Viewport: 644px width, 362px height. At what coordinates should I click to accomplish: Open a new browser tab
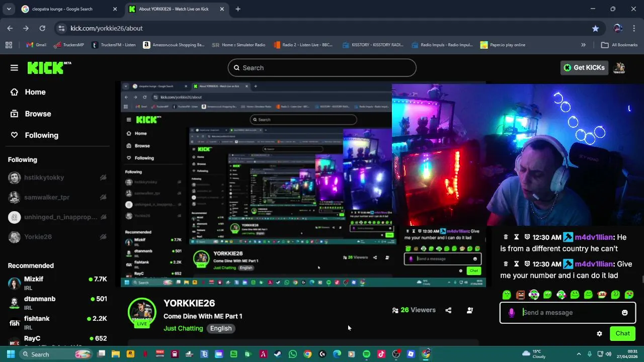[x=238, y=9]
